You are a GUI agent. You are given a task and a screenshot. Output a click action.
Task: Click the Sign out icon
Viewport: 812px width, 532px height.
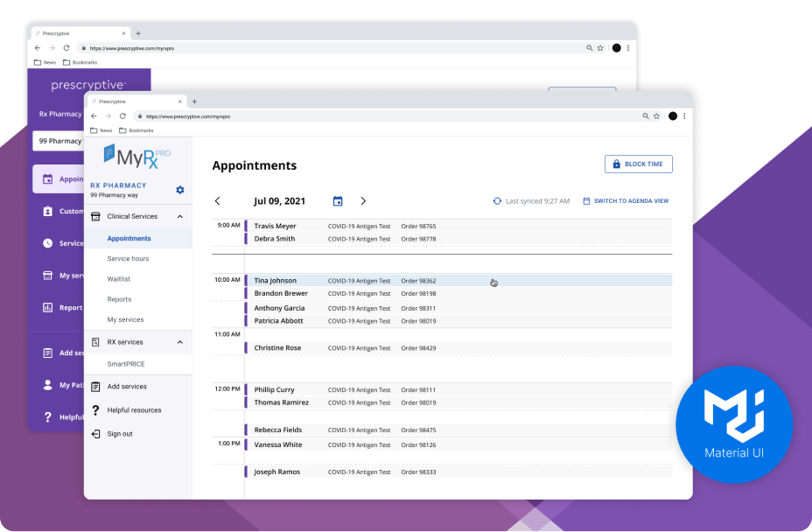(x=95, y=434)
